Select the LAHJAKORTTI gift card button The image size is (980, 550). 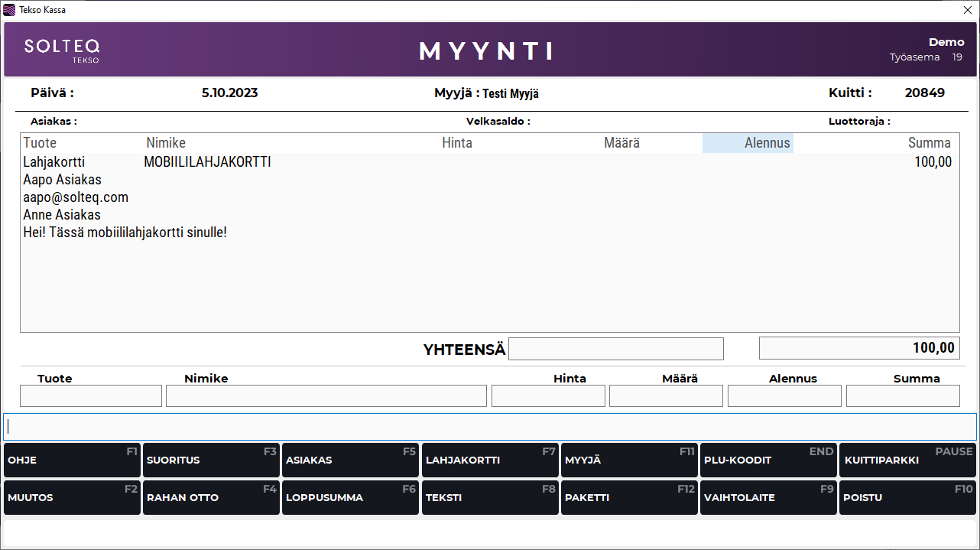point(489,461)
